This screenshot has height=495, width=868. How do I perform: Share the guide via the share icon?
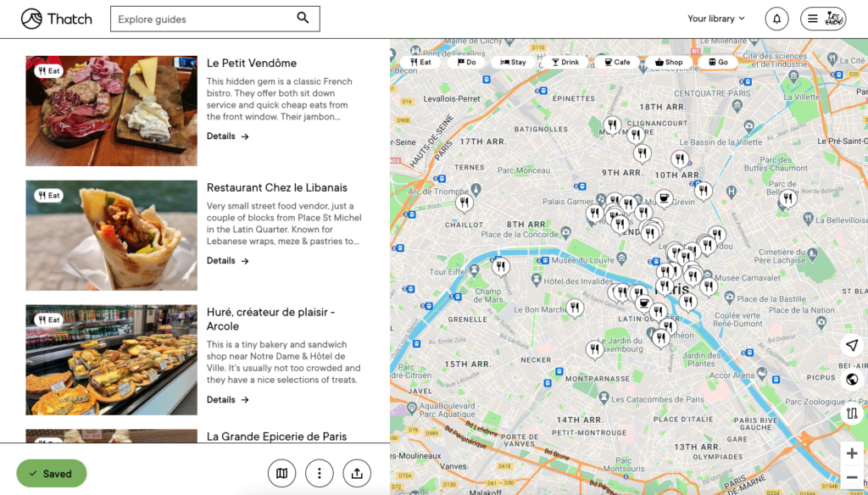pyautogui.click(x=357, y=473)
